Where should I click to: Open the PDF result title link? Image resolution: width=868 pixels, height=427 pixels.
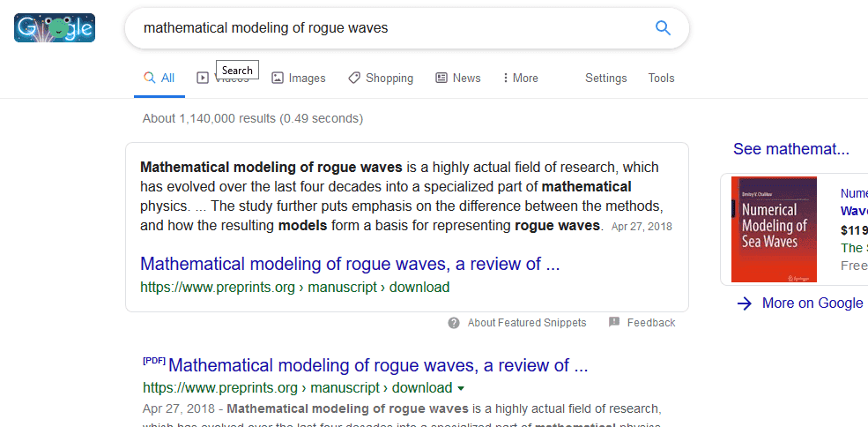click(378, 365)
